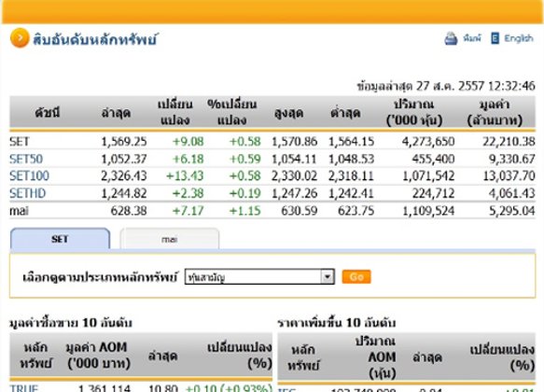This screenshot has height=392, width=544.
Task: Click the orange Go button
Action: (x=356, y=277)
